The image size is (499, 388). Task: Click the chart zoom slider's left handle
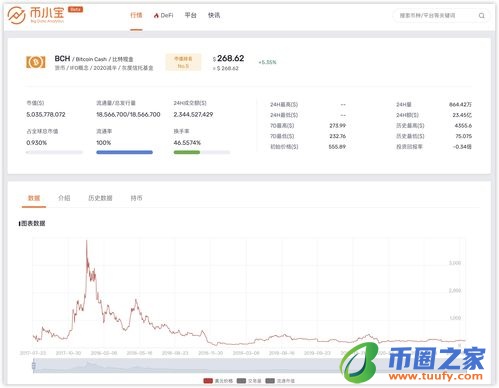click(x=34, y=366)
